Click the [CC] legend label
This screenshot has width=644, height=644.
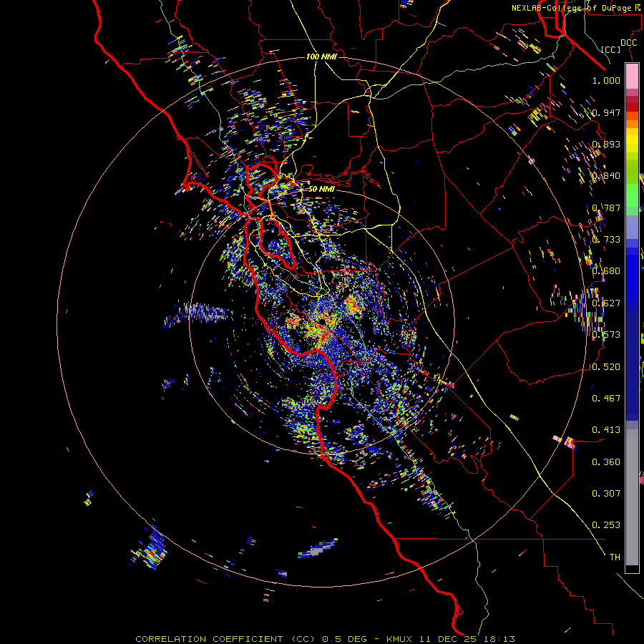pos(611,49)
